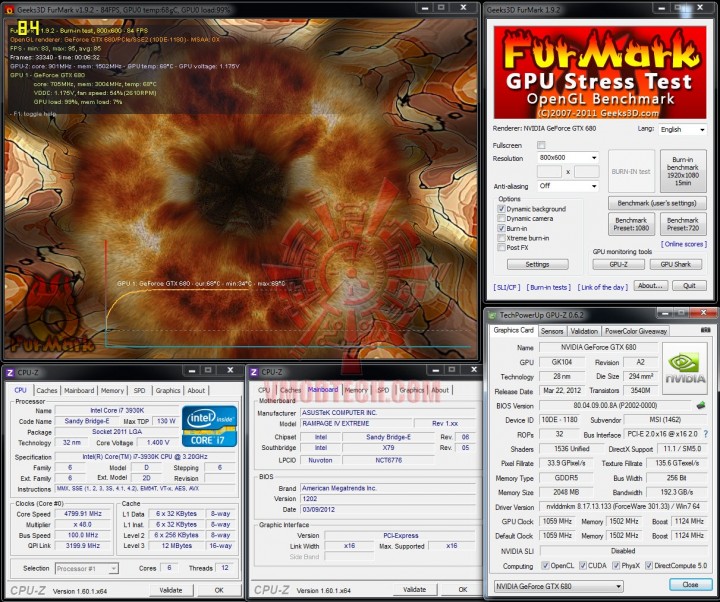The width and height of the screenshot is (720, 602).
Task: Open the Online scores link
Action: tap(684, 244)
